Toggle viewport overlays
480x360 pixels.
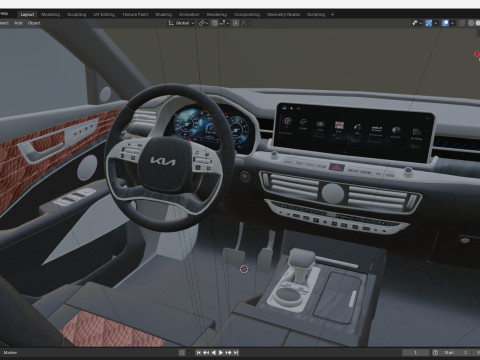[x=445, y=23]
